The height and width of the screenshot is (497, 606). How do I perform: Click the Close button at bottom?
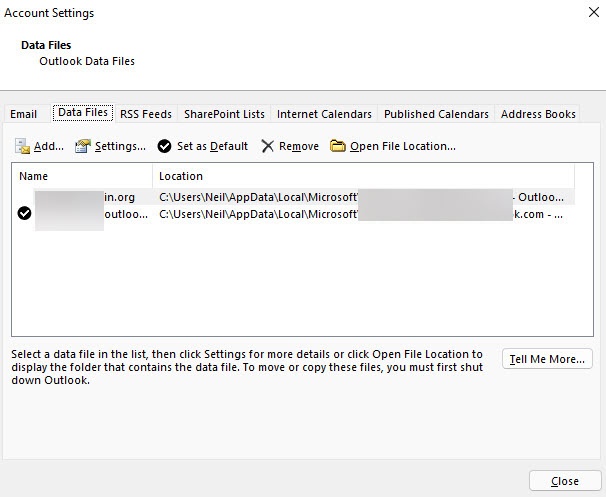(565, 481)
